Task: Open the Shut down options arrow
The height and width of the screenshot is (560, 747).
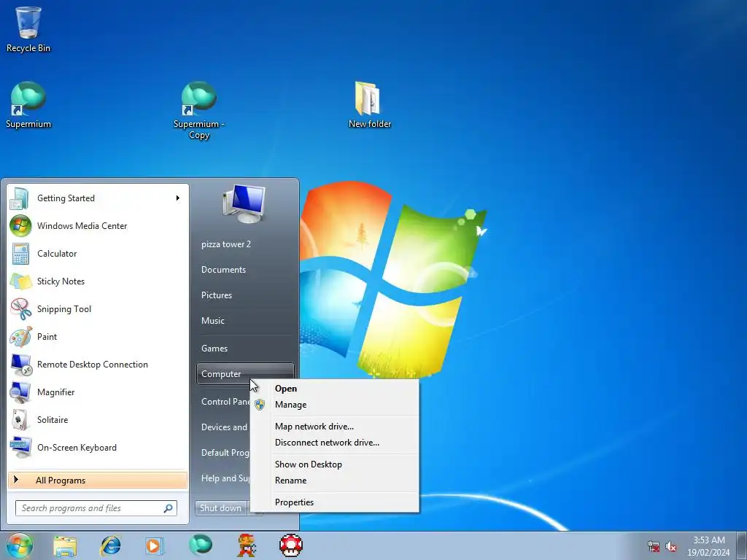Action: (x=255, y=508)
